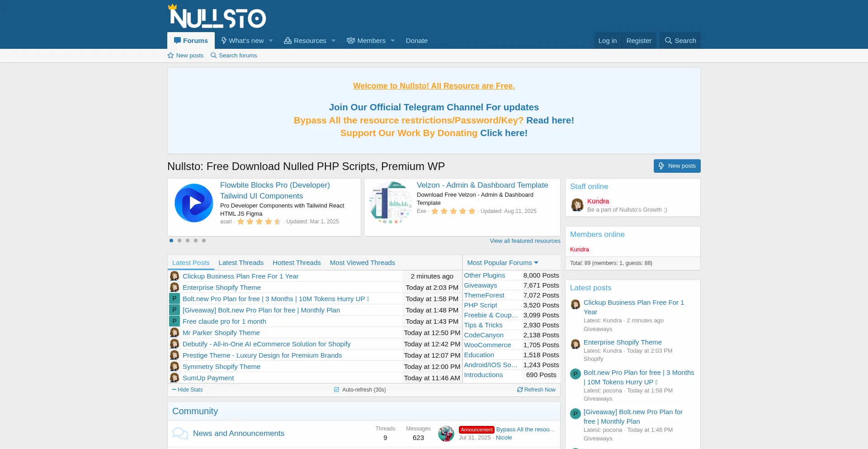Click avatar next to Enterprise Shopify Theme in sidebar

coord(576,344)
